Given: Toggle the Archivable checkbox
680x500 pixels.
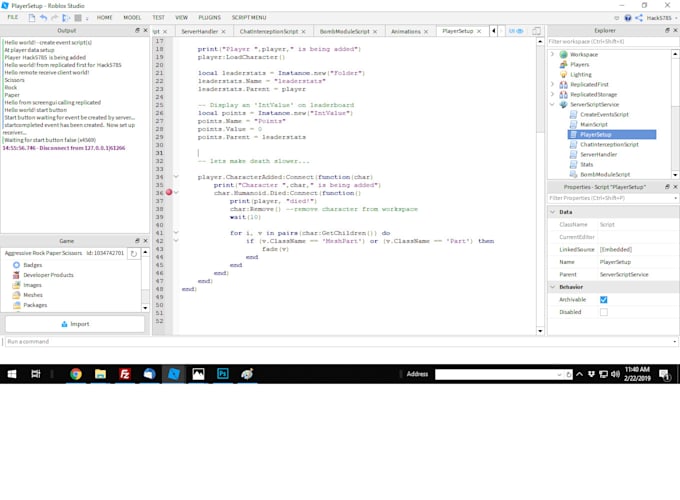Looking at the screenshot, I should click(x=604, y=300).
